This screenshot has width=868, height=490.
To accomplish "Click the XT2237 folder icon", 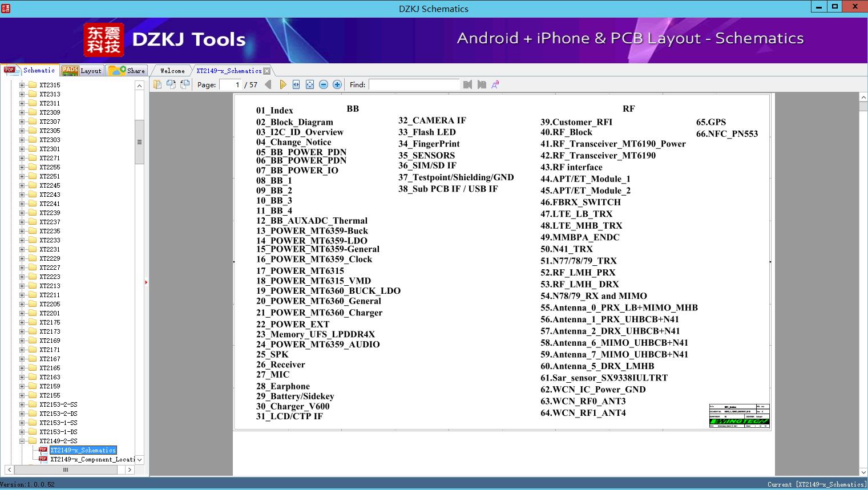I will (33, 222).
